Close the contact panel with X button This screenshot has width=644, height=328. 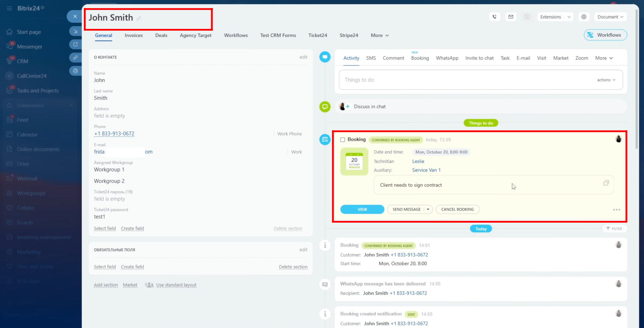pos(75,16)
